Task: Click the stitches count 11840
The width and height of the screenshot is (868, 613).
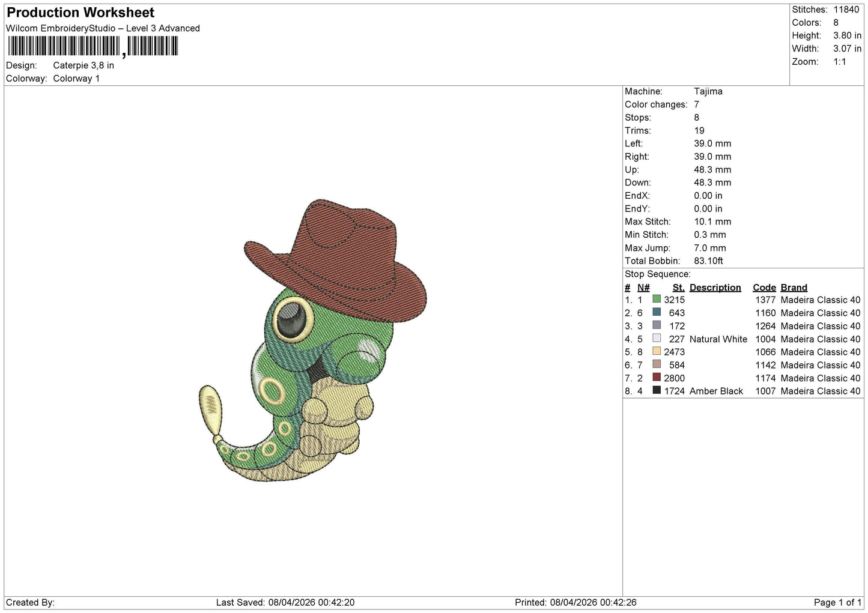Action: (x=846, y=10)
